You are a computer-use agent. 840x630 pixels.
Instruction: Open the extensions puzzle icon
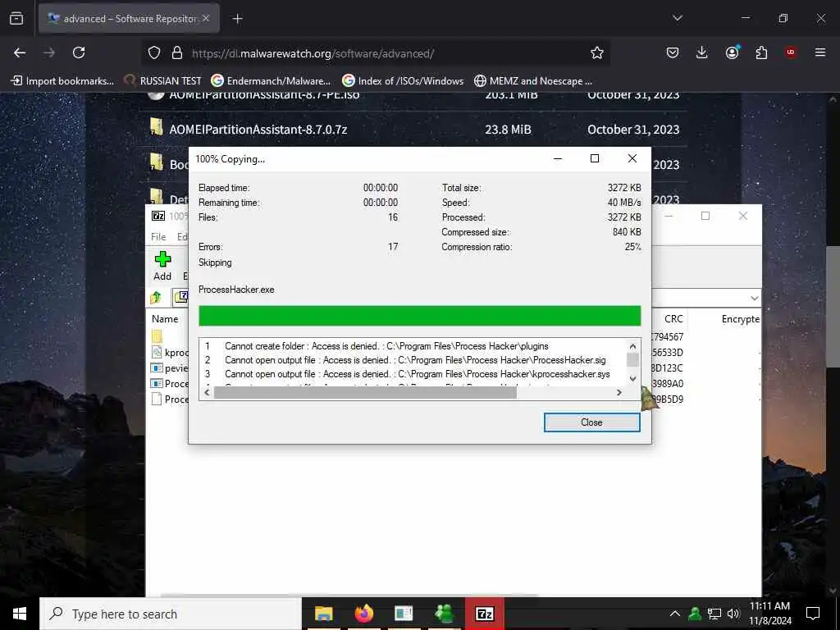pyautogui.click(x=761, y=52)
